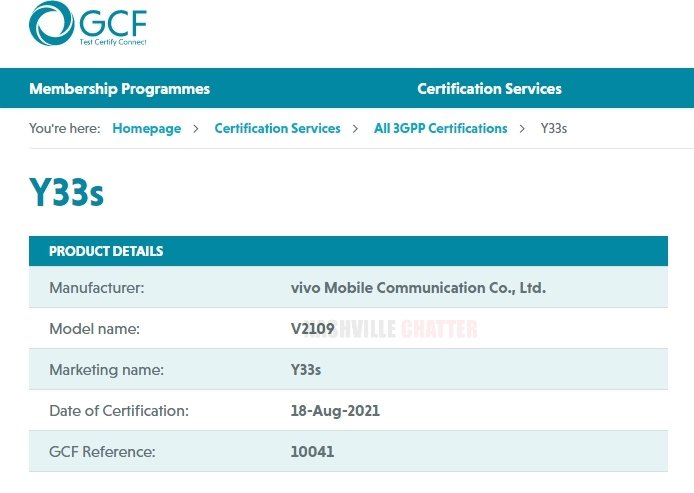The width and height of the screenshot is (694, 493).
Task: Open the Membership Programmes menu
Action: (x=119, y=89)
